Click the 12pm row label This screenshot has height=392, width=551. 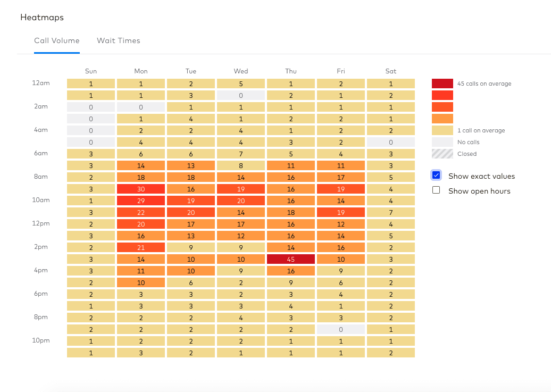(41, 223)
